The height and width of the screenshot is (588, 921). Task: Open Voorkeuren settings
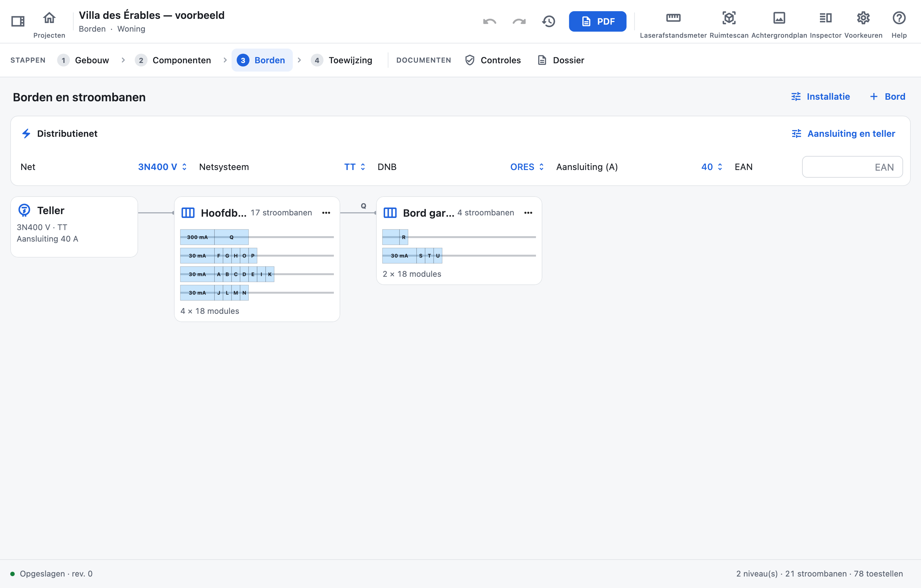pos(863,25)
